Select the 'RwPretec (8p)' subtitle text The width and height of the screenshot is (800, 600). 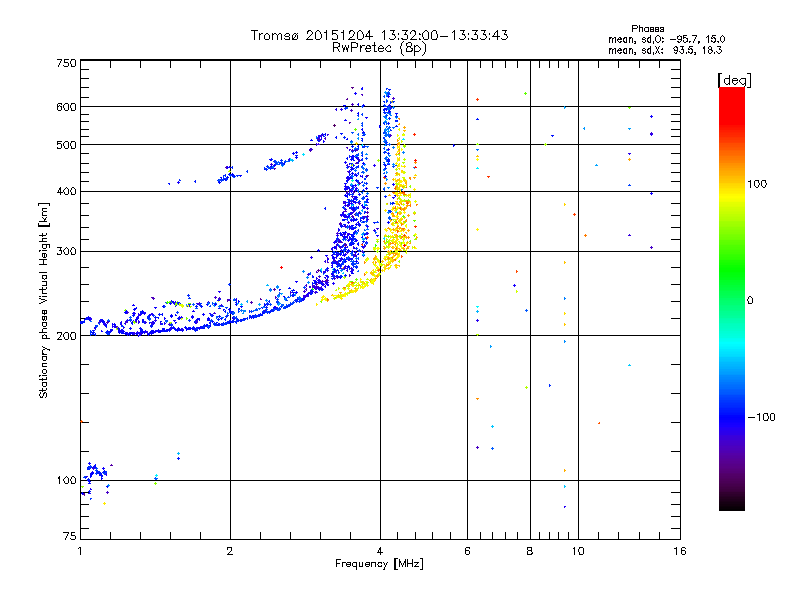click(379, 48)
